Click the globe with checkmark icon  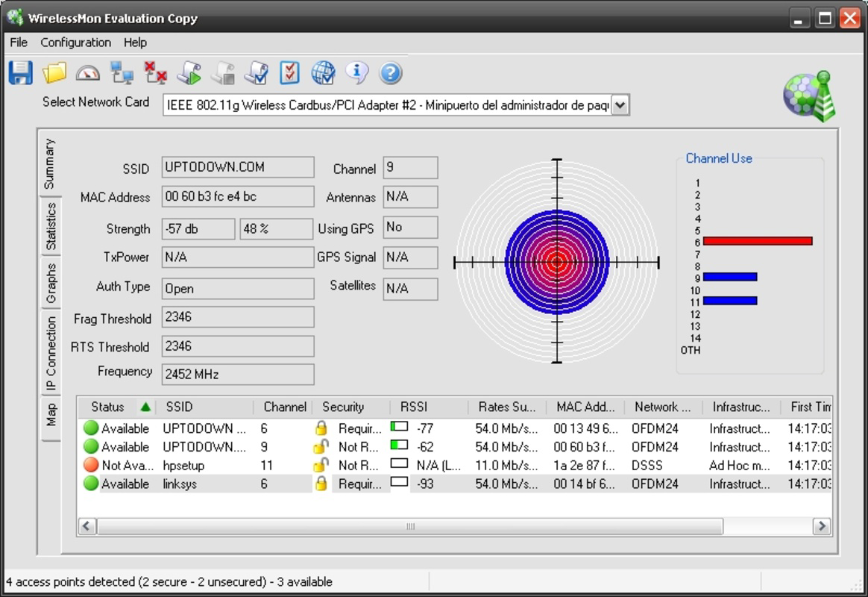tap(324, 73)
